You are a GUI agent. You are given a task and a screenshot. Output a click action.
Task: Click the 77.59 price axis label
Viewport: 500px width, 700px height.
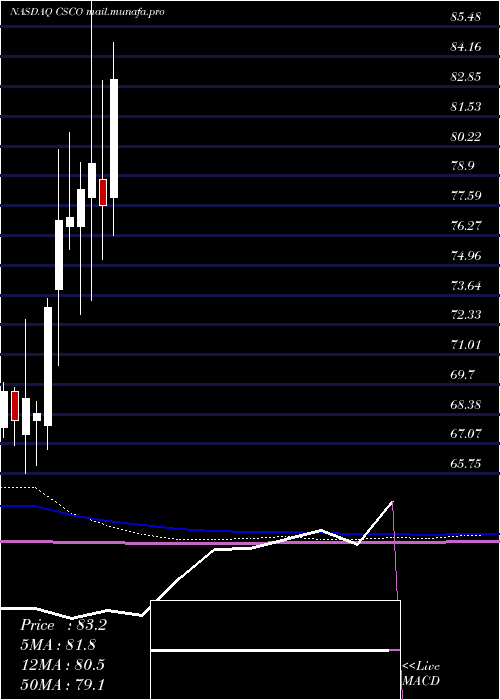click(466, 196)
